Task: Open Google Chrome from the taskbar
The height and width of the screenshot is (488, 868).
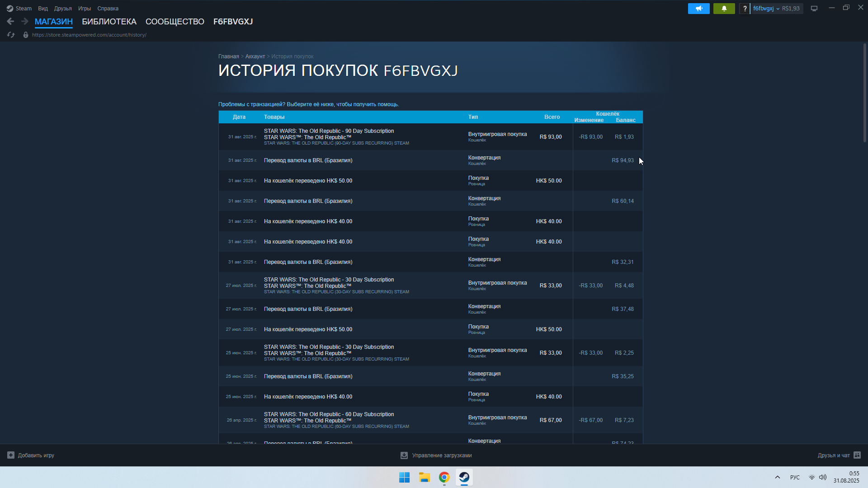Action: click(x=444, y=477)
